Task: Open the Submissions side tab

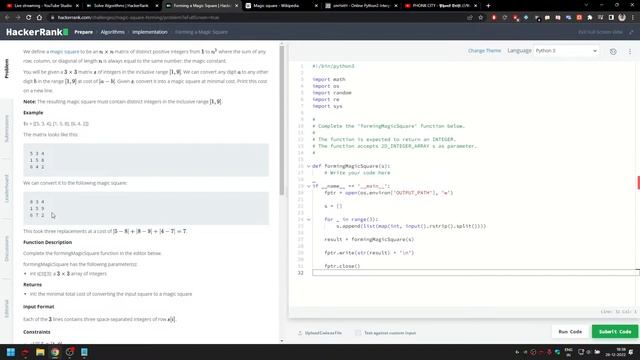Action: (7, 129)
